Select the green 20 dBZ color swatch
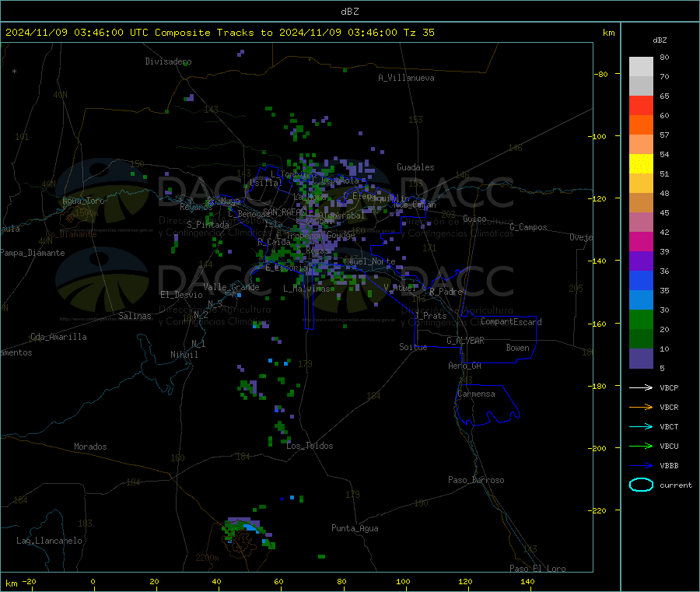This screenshot has height=592, width=700. pyautogui.click(x=641, y=319)
